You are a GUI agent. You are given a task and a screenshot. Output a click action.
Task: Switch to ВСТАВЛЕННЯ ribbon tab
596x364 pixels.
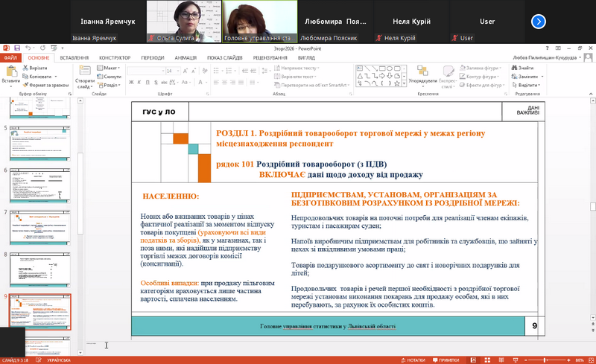pyautogui.click(x=74, y=58)
